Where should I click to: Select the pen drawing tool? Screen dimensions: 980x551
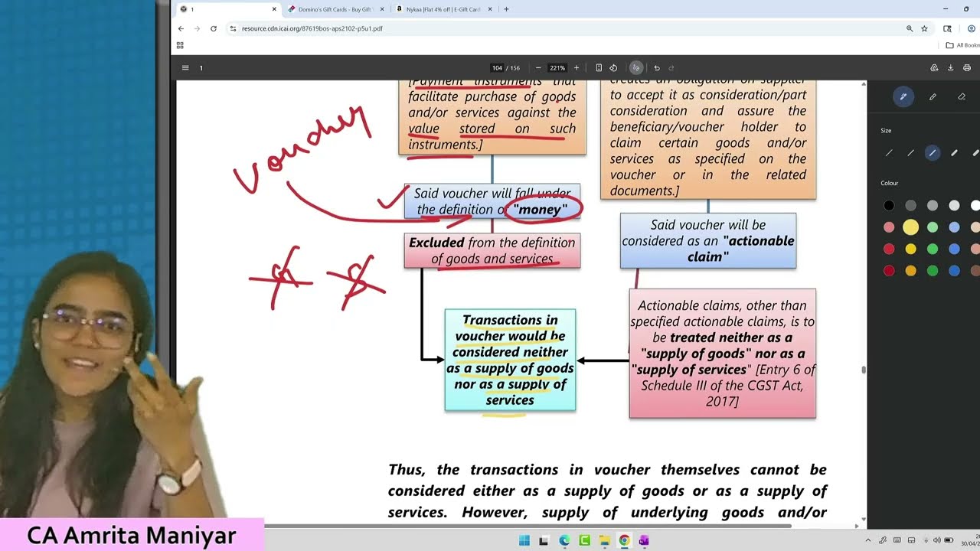click(903, 97)
